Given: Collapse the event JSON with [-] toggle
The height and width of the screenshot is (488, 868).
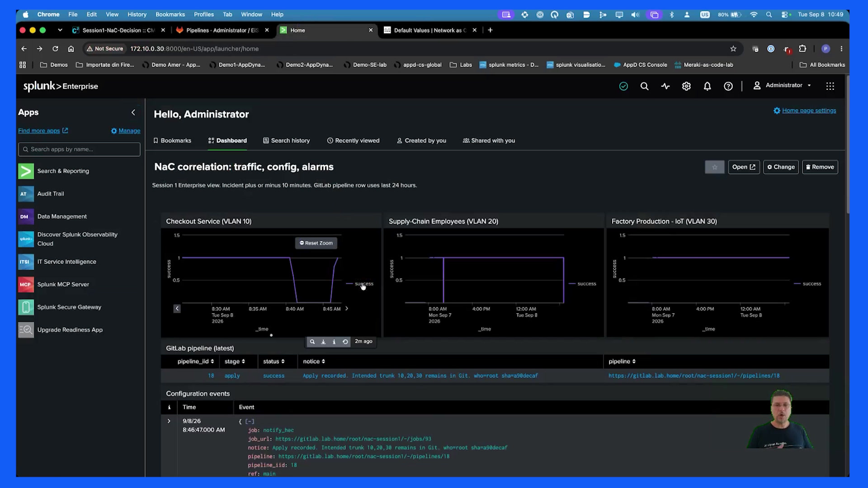Looking at the screenshot, I should 250,422.
